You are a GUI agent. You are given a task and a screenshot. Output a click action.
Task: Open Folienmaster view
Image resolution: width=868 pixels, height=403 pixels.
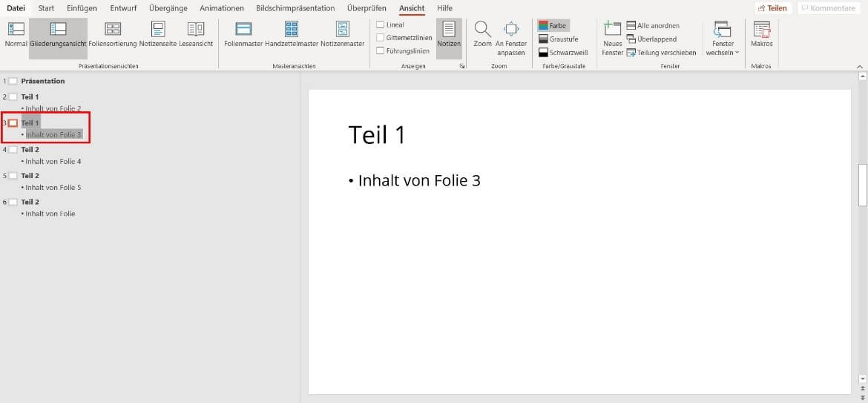(243, 34)
